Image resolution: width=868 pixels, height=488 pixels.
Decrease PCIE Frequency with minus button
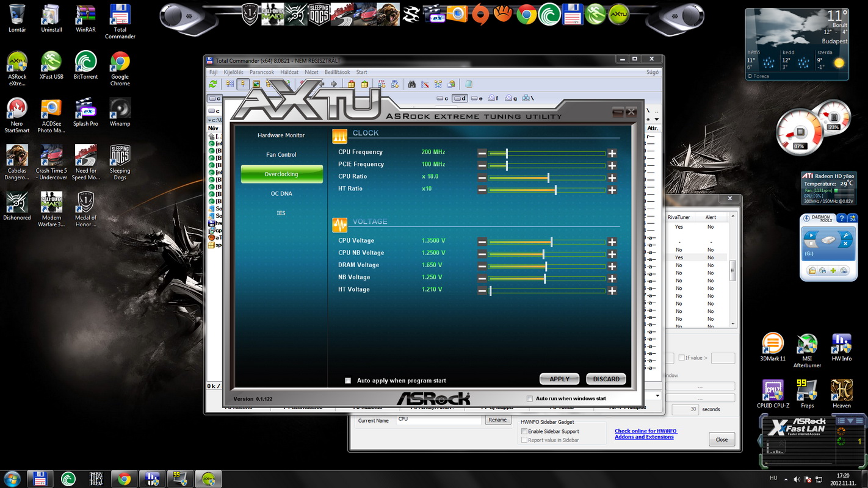coord(482,166)
